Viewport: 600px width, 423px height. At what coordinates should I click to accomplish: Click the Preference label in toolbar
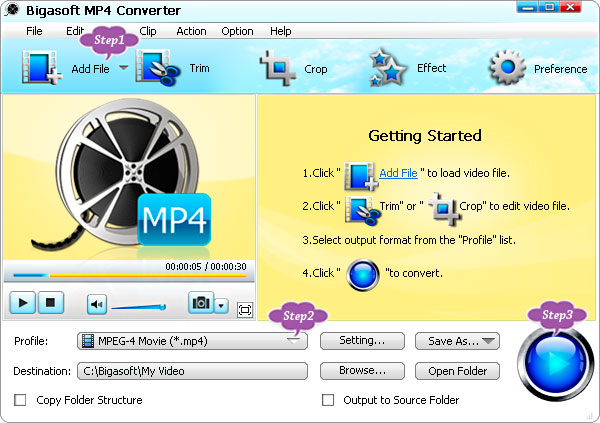click(x=561, y=69)
